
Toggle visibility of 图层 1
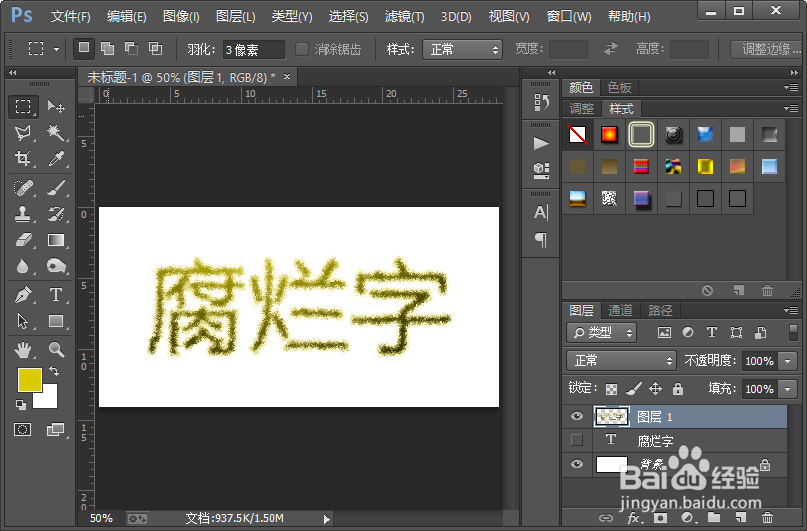point(576,416)
